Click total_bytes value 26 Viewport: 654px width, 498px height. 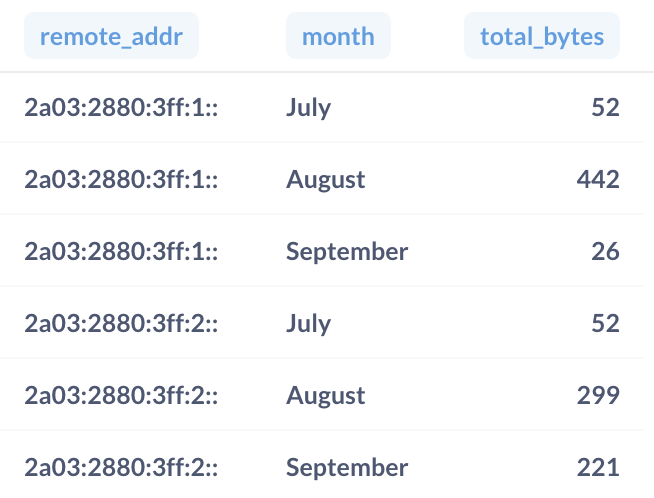pyautogui.click(x=605, y=251)
